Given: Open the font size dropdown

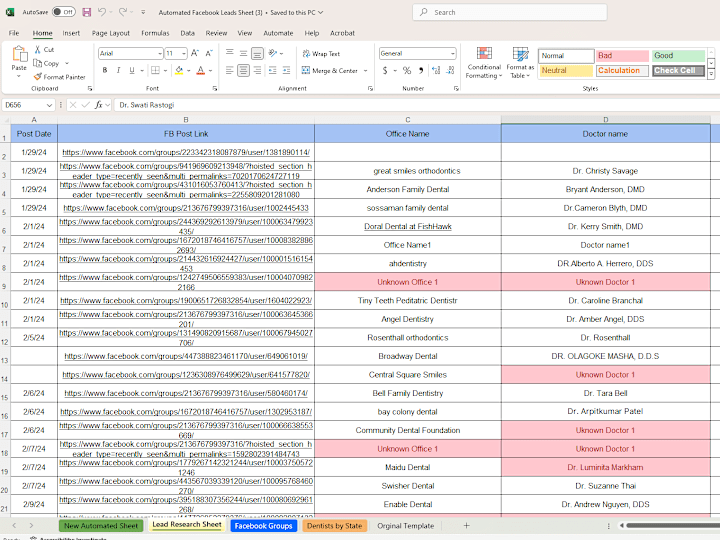Looking at the screenshot, I should pos(184,54).
